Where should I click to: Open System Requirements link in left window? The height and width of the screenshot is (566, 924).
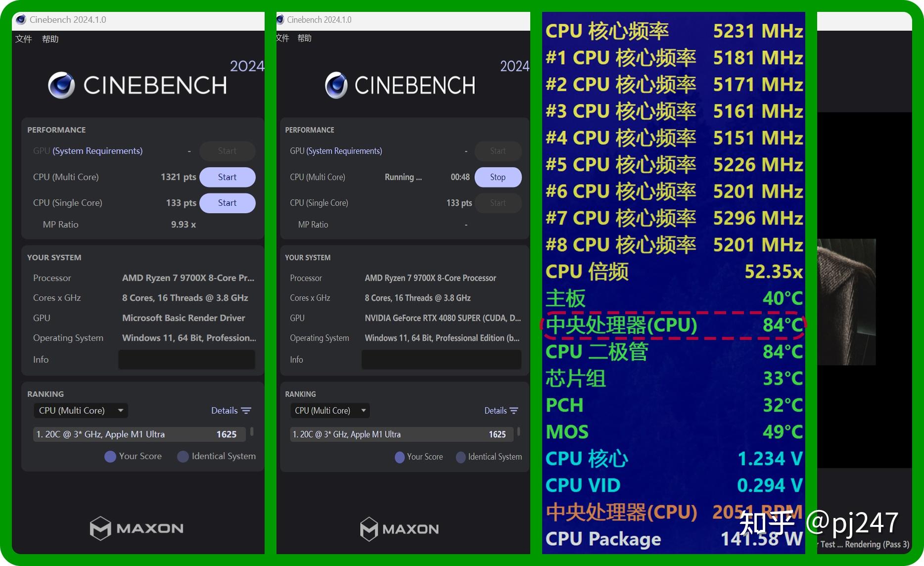[97, 151]
